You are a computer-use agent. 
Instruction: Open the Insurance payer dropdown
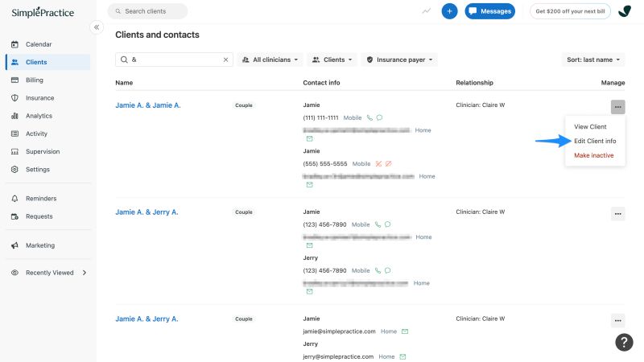[399, 60]
